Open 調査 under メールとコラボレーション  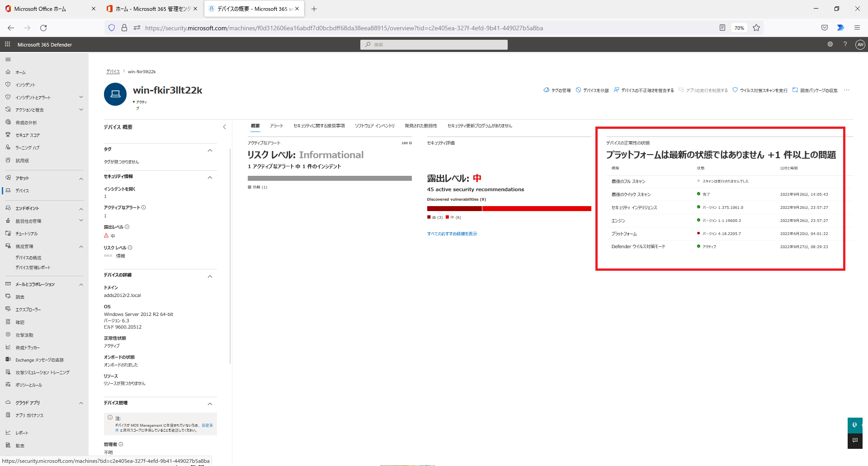click(20, 297)
